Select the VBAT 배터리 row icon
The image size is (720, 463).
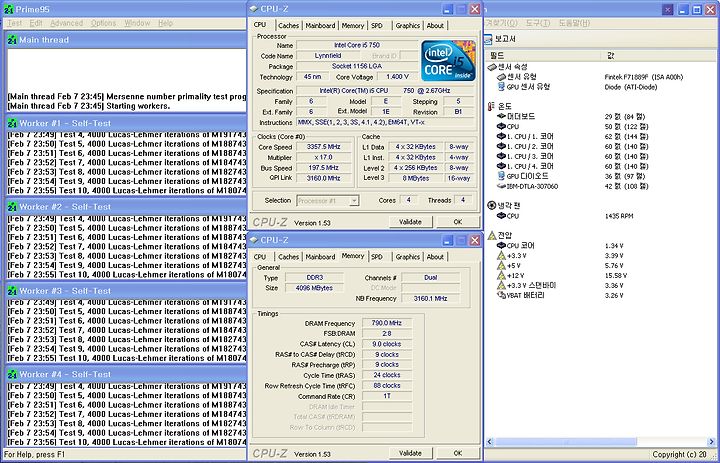pos(501,295)
